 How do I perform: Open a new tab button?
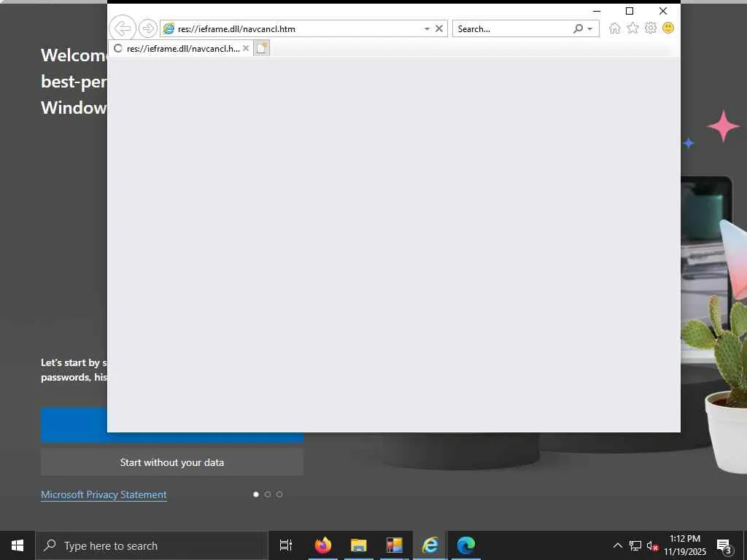(261, 48)
